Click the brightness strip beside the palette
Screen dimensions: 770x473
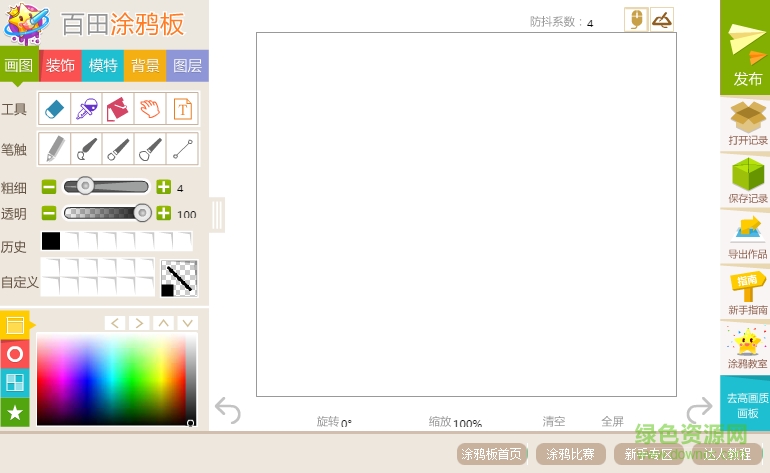tap(191, 379)
